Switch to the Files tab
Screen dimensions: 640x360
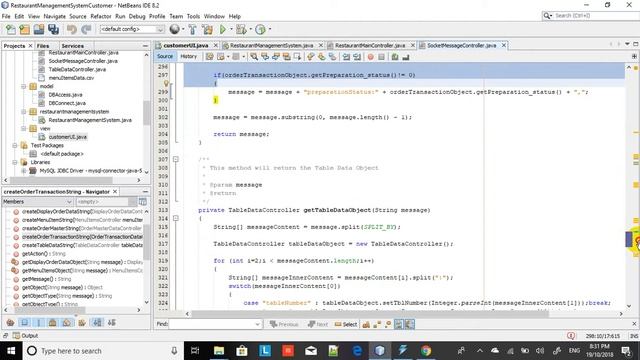(43, 46)
